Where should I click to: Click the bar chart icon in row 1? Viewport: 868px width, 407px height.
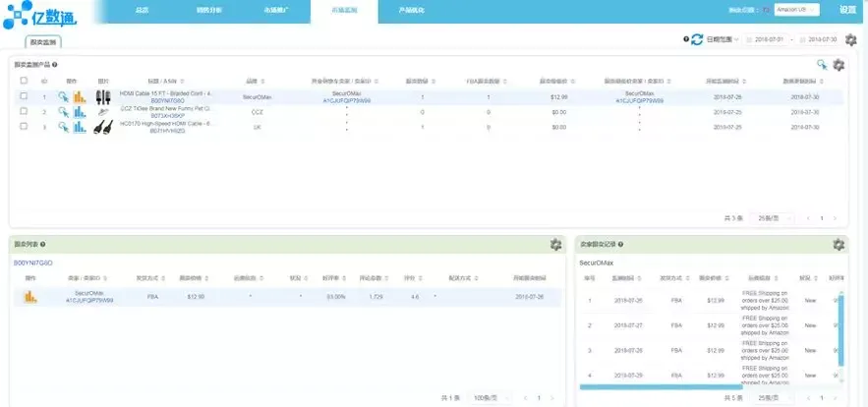point(80,97)
